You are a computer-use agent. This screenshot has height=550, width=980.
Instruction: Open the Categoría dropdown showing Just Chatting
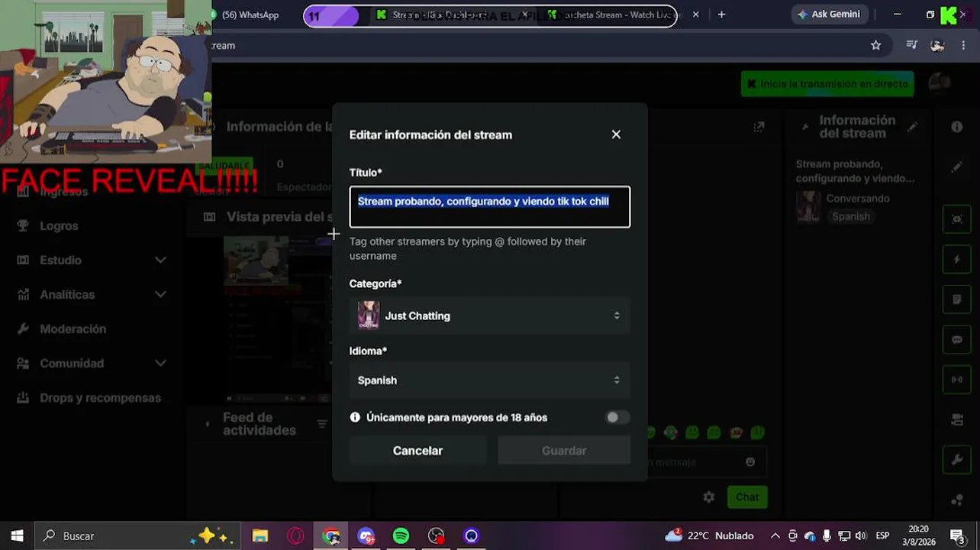pyautogui.click(x=490, y=315)
